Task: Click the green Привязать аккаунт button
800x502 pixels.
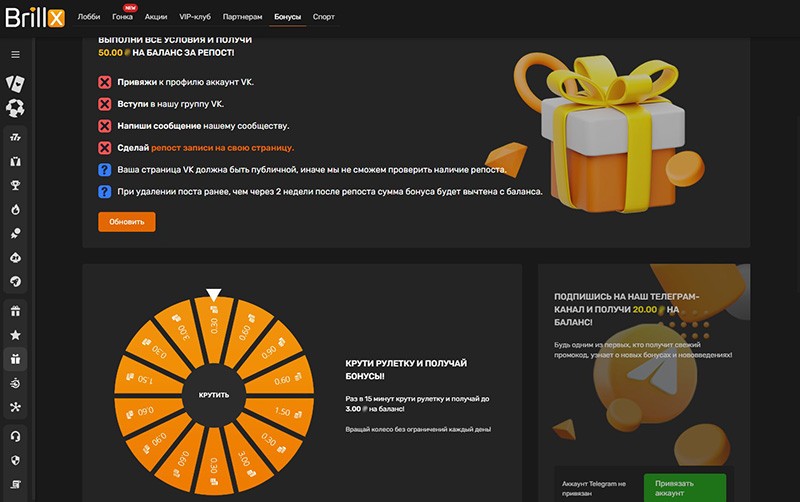Action: pos(684,487)
